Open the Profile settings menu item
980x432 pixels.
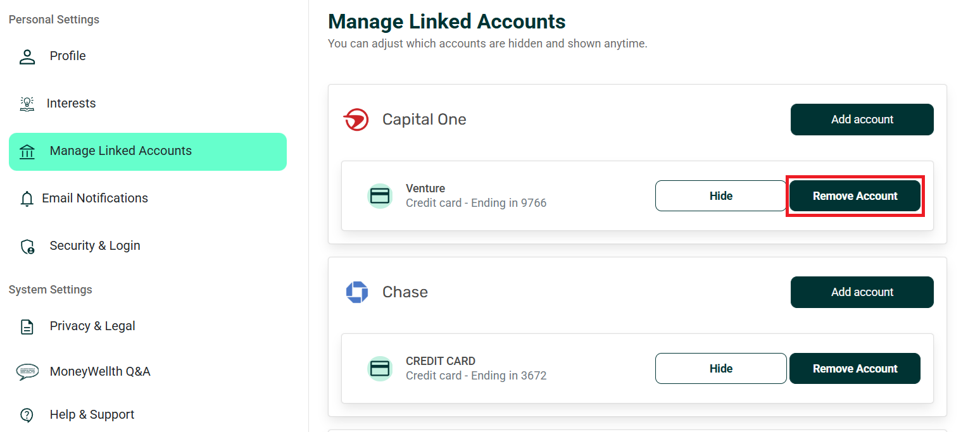[x=68, y=56]
